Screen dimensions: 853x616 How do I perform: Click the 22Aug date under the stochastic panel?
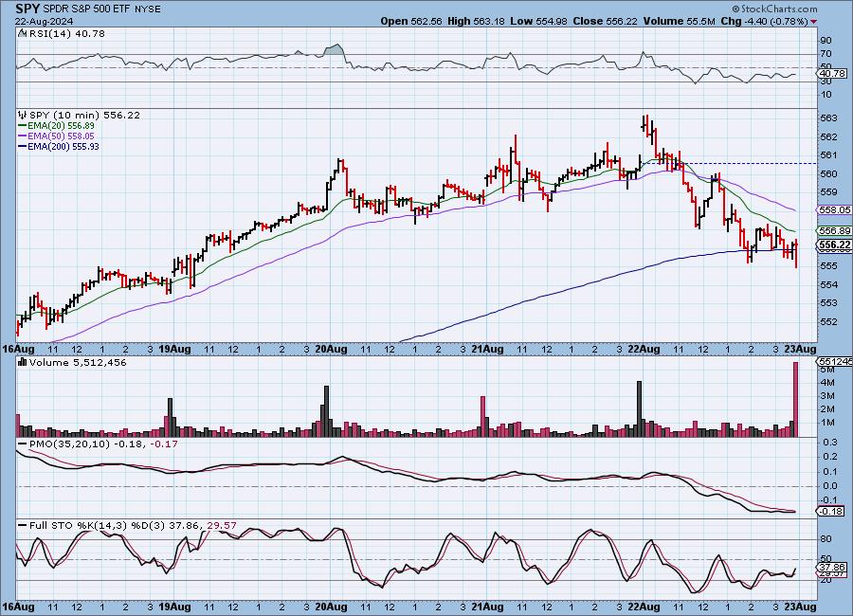[644, 607]
